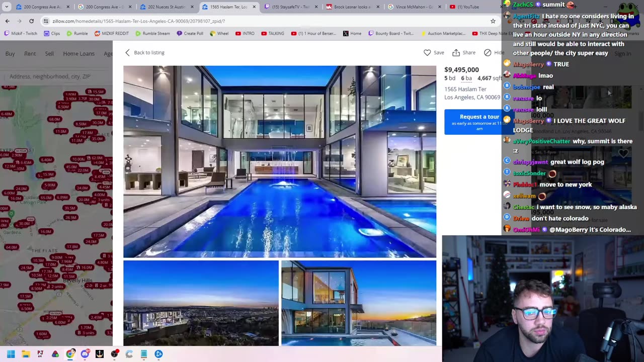The width and height of the screenshot is (644, 362).
Task: Open the Notepad taskbar icon
Action: coord(144,354)
